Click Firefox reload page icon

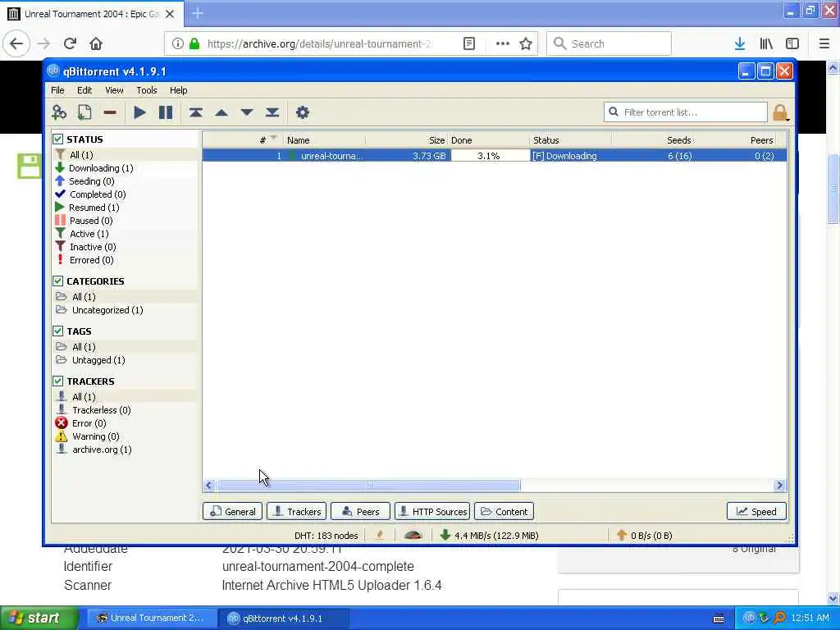[x=70, y=43]
